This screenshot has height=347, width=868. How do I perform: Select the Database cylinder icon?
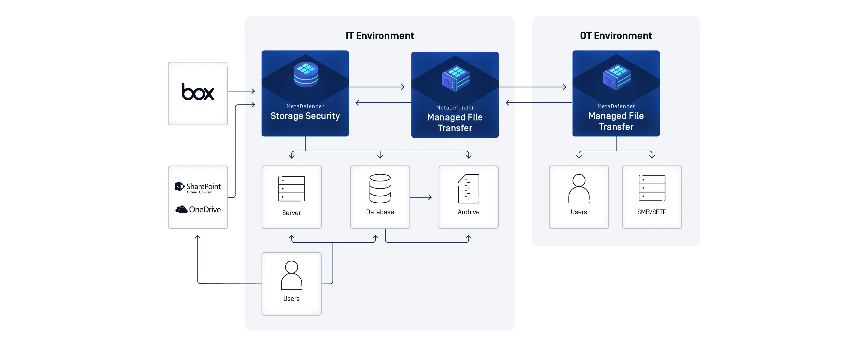coord(380,188)
